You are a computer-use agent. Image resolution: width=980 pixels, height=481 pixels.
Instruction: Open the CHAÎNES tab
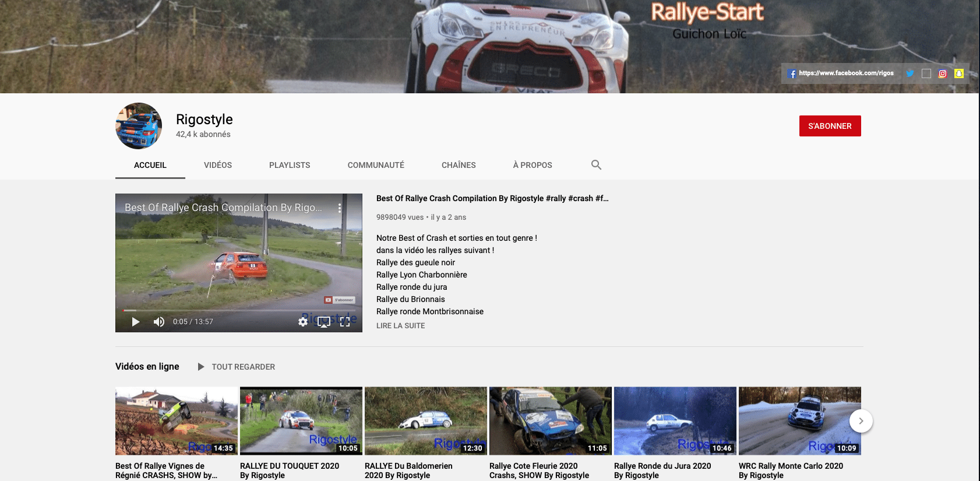click(x=459, y=165)
